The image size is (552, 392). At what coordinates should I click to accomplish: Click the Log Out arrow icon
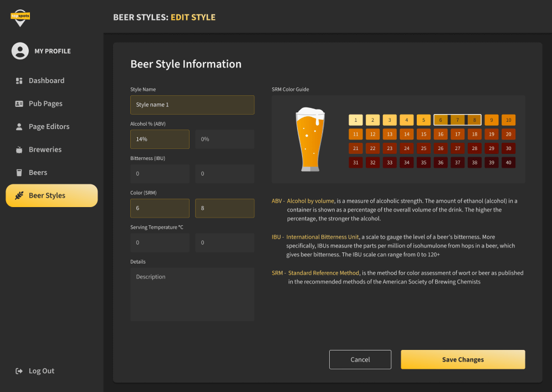19,371
